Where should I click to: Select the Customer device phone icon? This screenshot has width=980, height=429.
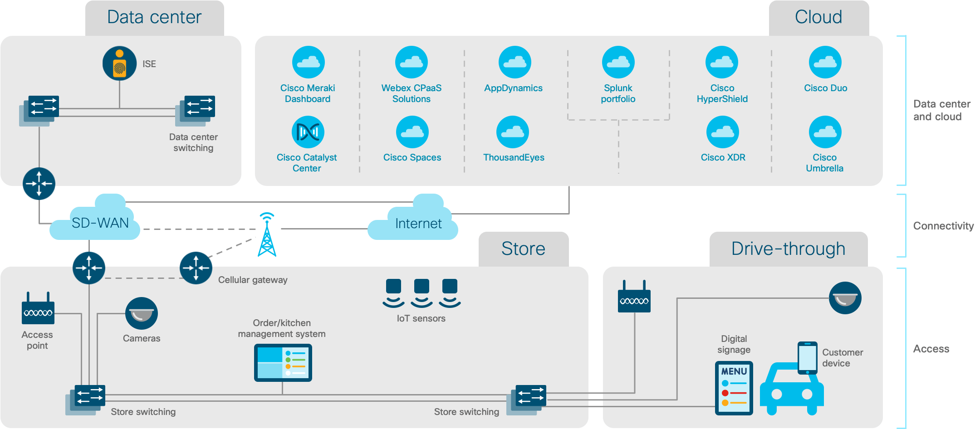pos(808,358)
